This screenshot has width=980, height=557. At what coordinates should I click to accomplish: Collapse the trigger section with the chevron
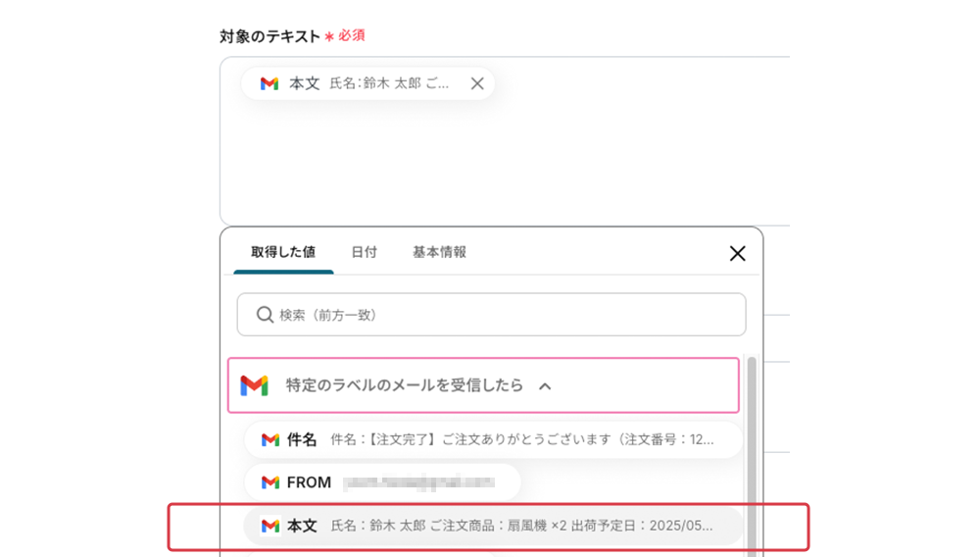pyautogui.click(x=546, y=386)
